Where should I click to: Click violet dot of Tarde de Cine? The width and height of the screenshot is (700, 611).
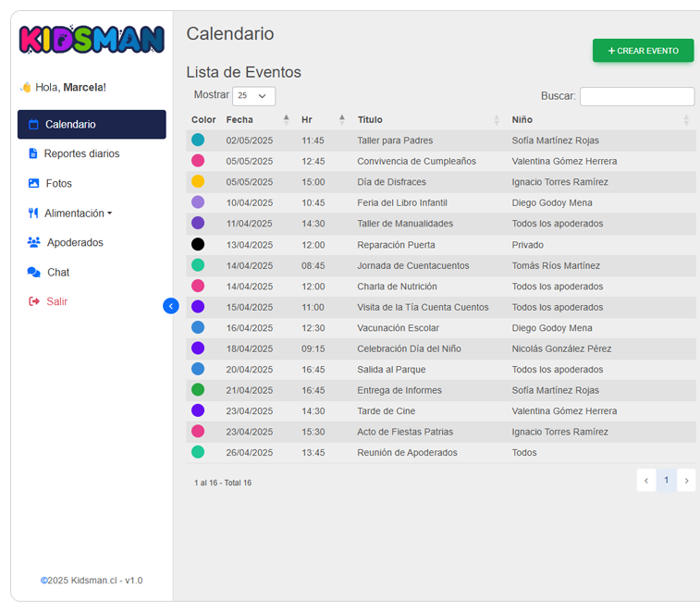(198, 410)
